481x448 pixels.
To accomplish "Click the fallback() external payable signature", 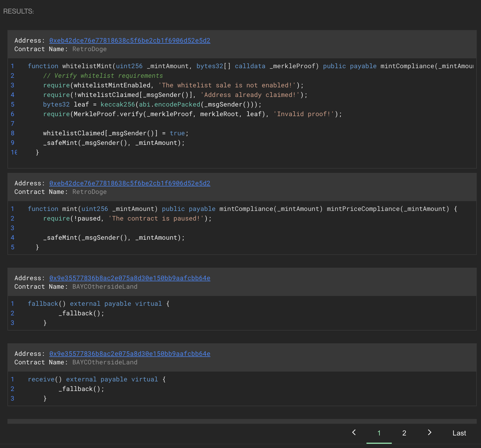I will (x=99, y=304).
